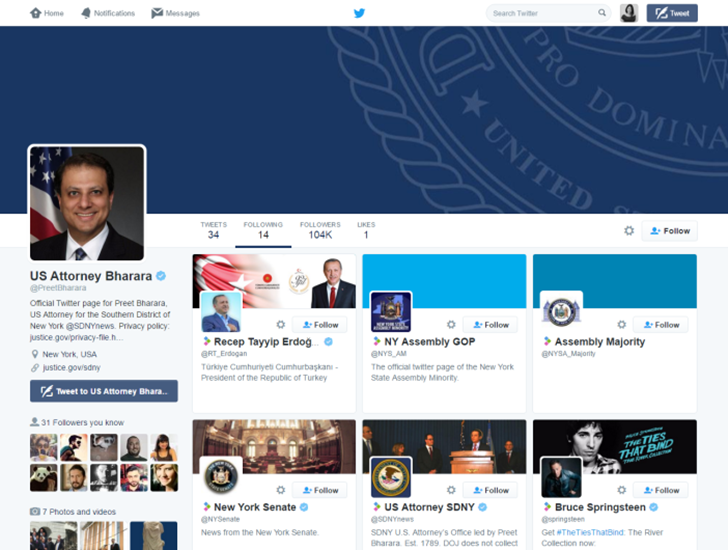Open gear menu on Bruce Springsteen card
Screen dimensions: 728x550
click(622, 490)
